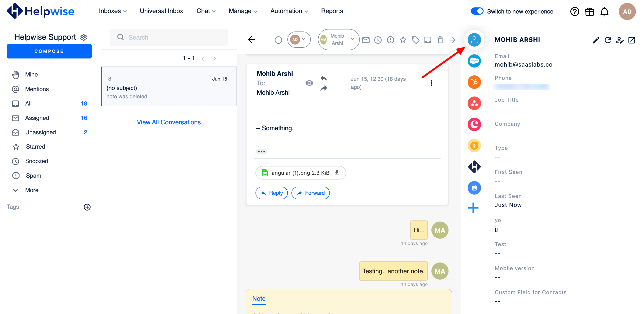Viewport: 644px width, 314px height.
Task: Expand the Automation menu
Action: point(289,11)
